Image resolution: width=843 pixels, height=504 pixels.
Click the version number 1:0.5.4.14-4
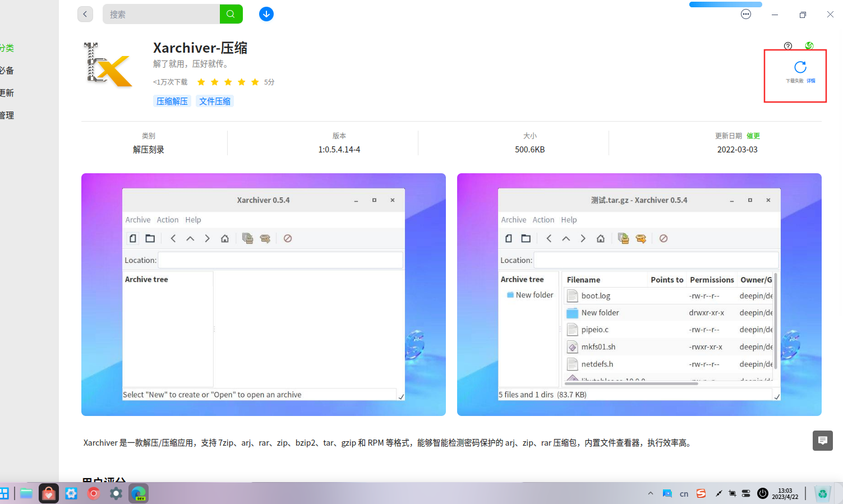pyautogui.click(x=339, y=150)
